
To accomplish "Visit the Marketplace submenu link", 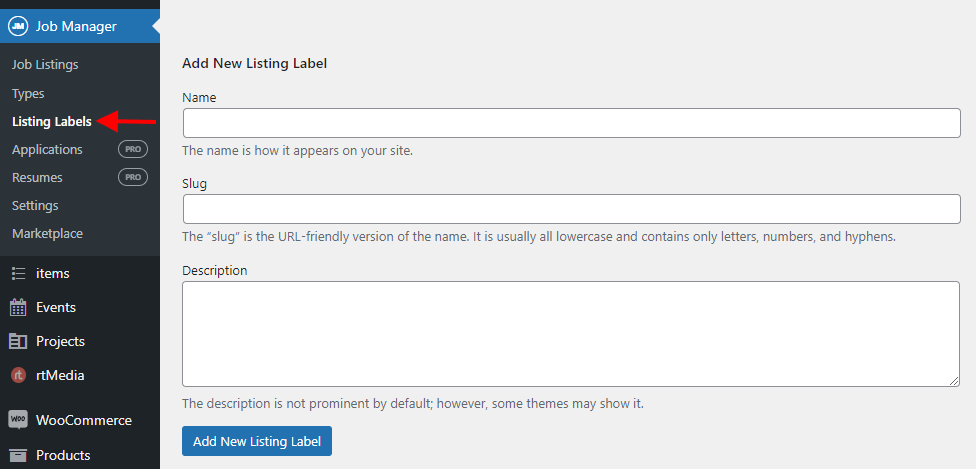I will point(47,233).
